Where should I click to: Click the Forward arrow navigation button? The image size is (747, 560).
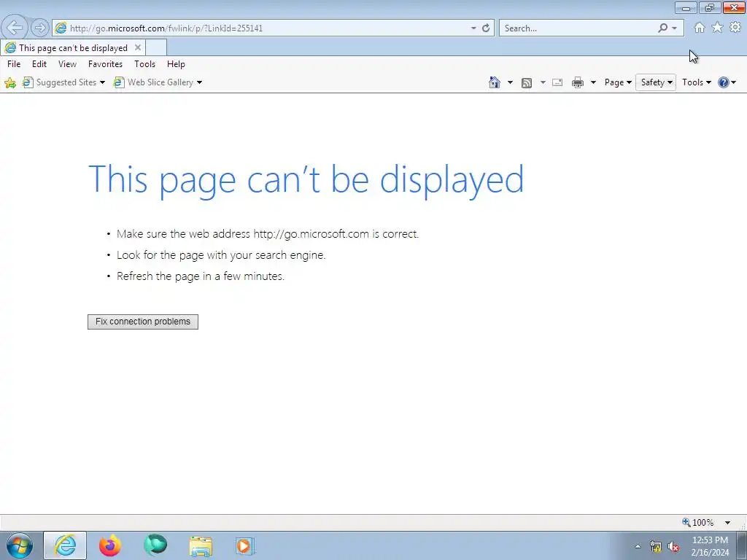coord(40,28)
